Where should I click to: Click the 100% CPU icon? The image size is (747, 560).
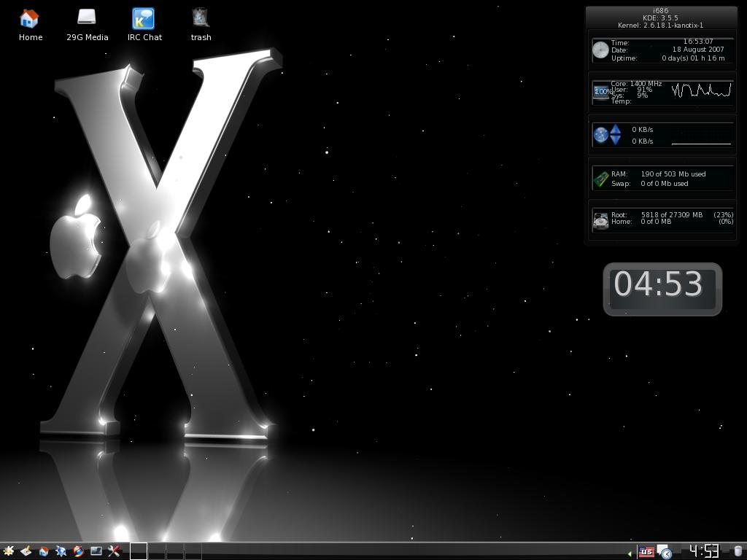(601, 92)
